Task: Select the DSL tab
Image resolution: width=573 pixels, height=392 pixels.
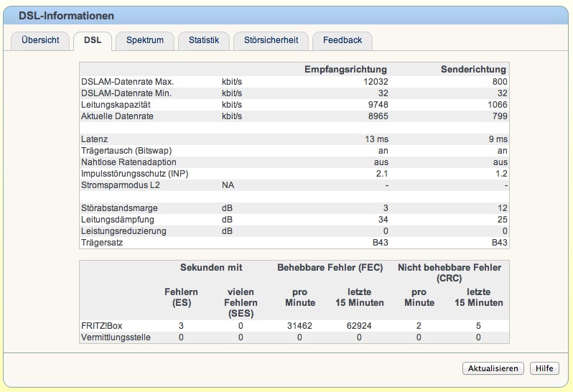Action: click(x=93, y=40)
